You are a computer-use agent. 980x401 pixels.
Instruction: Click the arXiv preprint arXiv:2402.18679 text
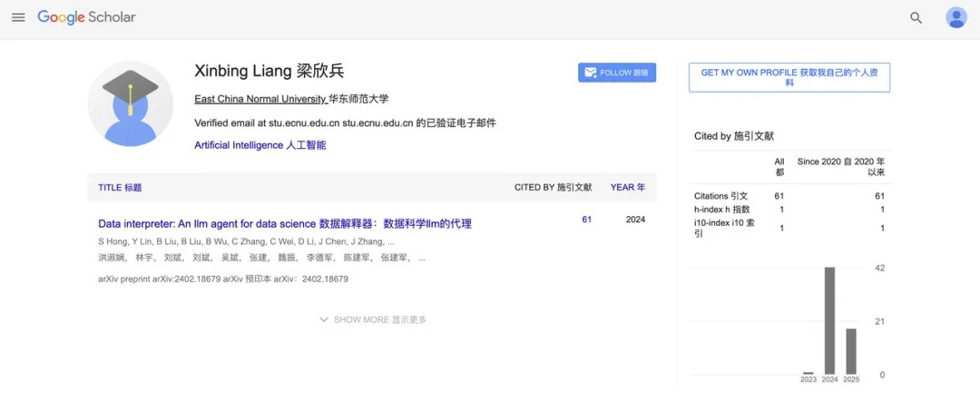[x=223, y=279]
